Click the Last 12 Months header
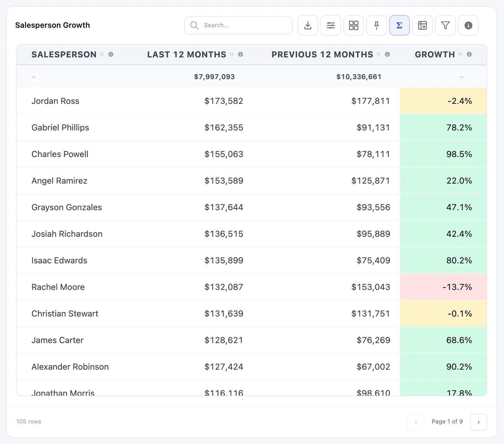504x444 pixels. pyautogui.click(x=187, y=54)
